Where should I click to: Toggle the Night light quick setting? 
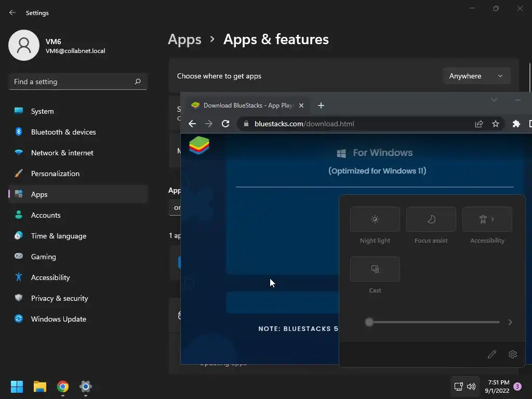click(375, 219)
